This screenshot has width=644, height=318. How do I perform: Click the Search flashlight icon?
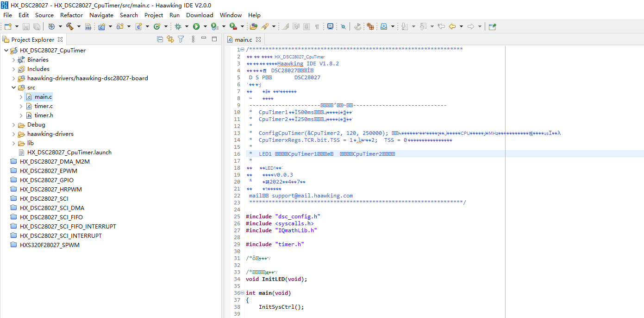point(265,26)
